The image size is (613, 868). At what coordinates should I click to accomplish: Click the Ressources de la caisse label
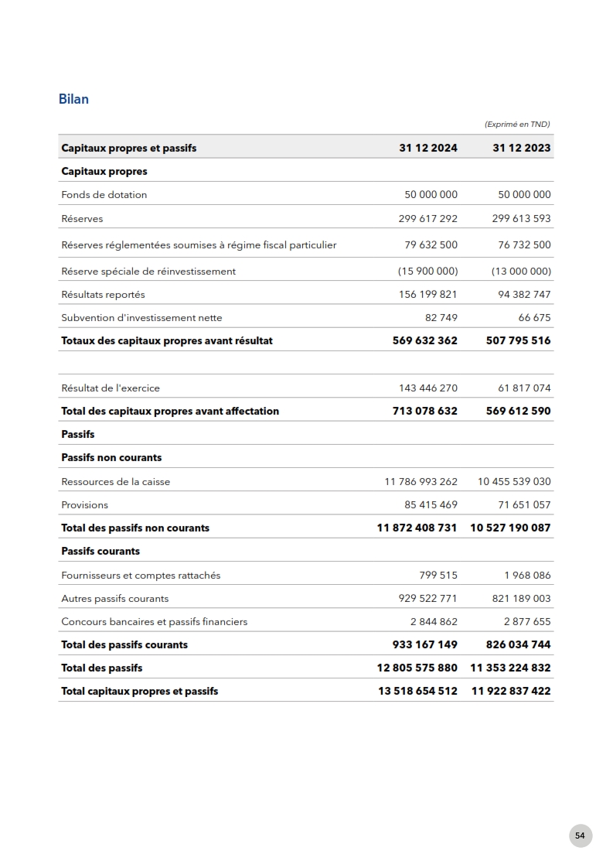(115, 482)
